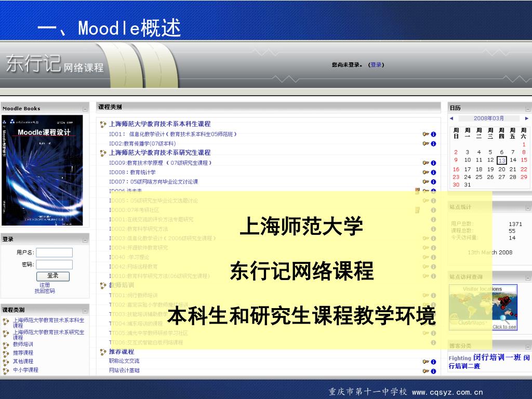Viewport: 532px width, 399px height.
Task: Click key icon on 网站设计基础 row
Action: pos(426,371)
